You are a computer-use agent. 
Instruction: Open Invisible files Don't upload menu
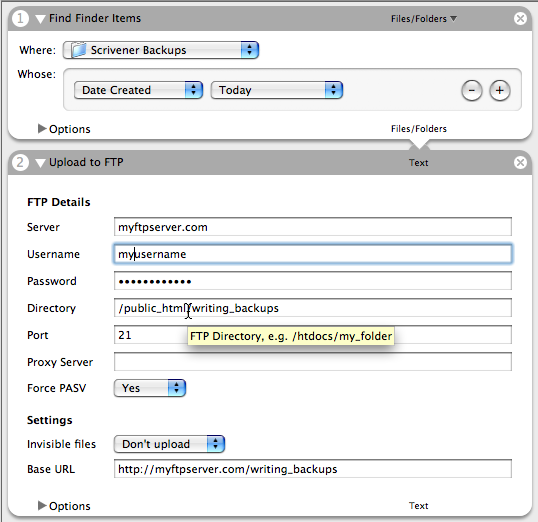point(169,444)
